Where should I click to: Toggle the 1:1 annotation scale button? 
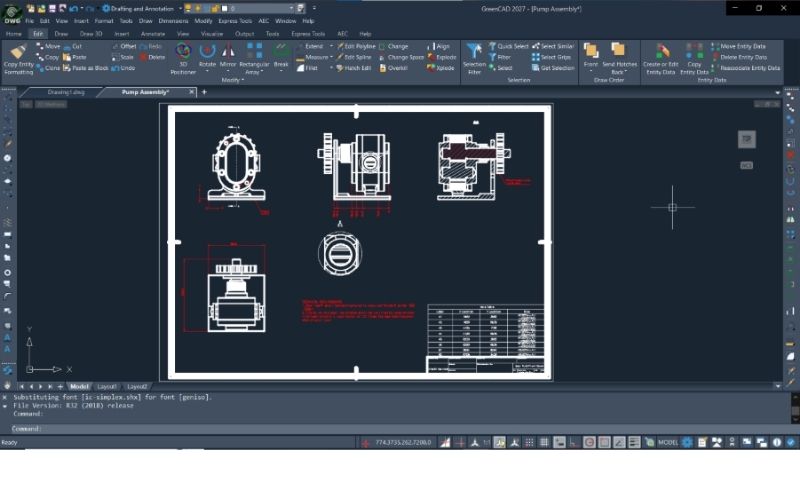click(487, 442)
